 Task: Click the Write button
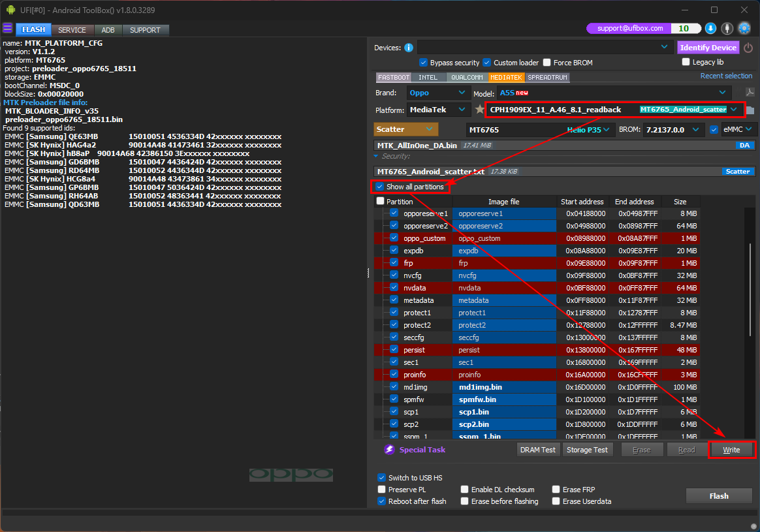[x=731, y=450]
